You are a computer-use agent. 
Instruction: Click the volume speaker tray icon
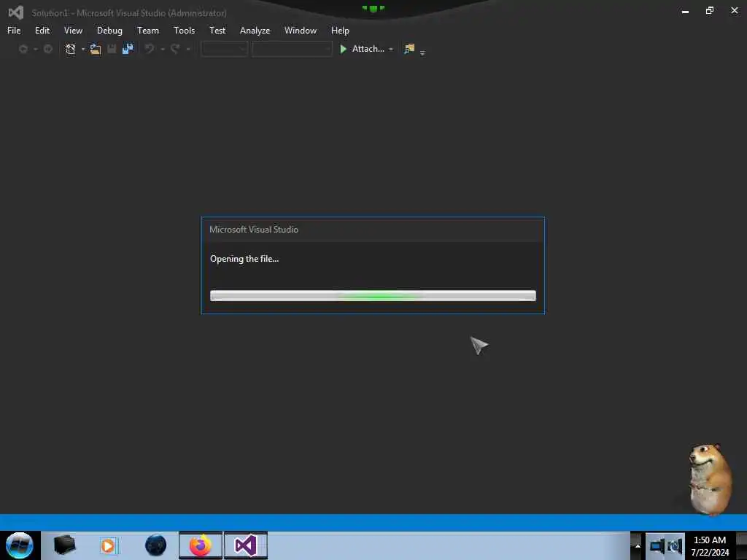pyautogui.click(x=675, y=545)
